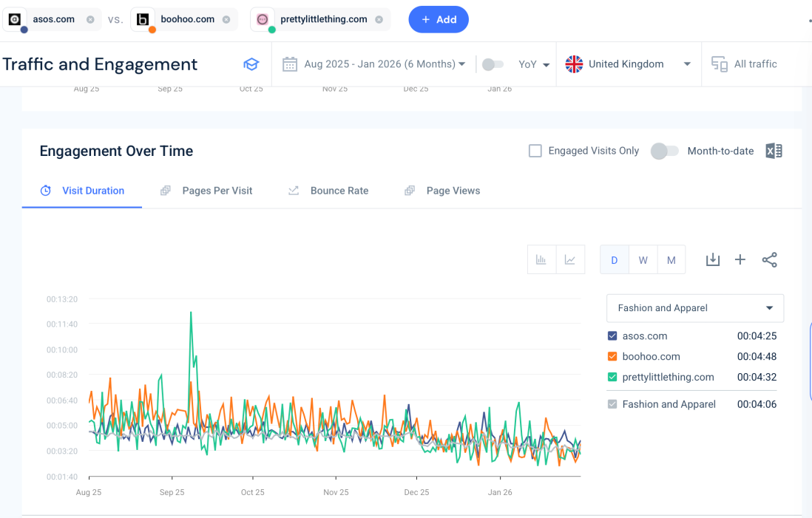Uncheck boohoo.com in chart legend
Image resolution: width=812 pixels, height=518 pixels.
click(x=612, y=356)
